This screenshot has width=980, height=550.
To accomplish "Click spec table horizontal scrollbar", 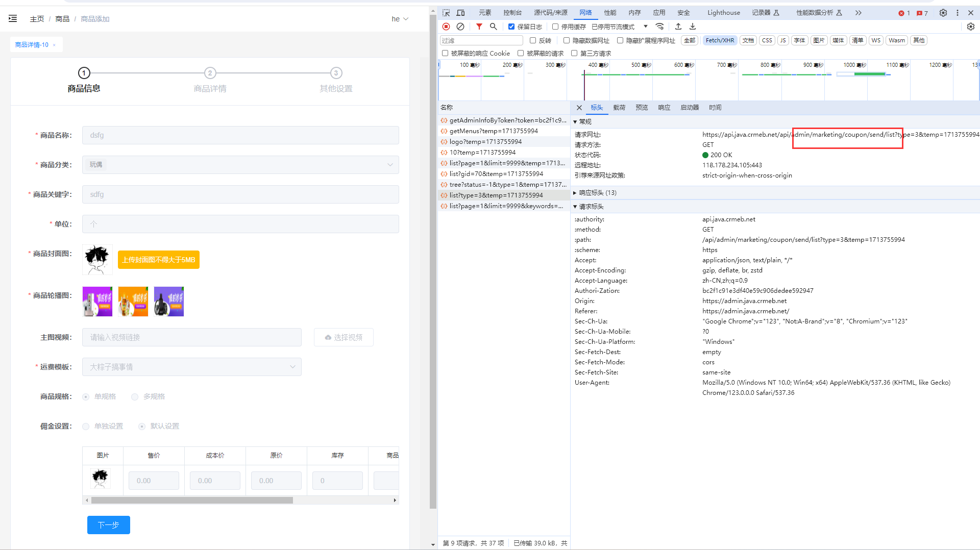I will 192,501.
